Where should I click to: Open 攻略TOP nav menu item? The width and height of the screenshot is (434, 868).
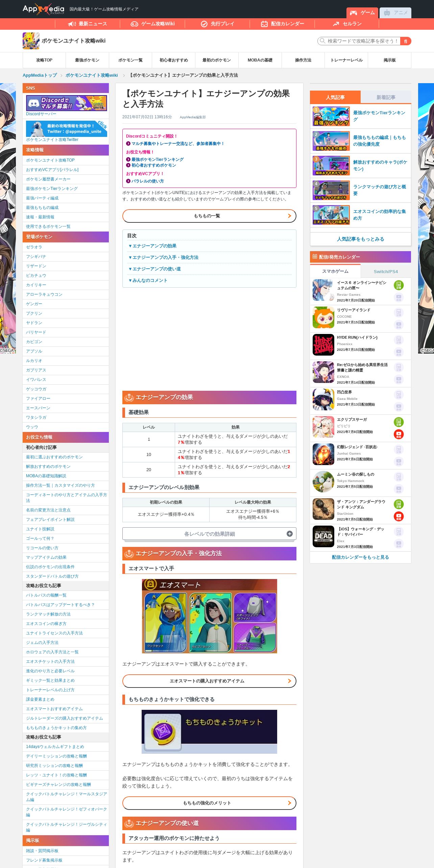coord(44,60)
